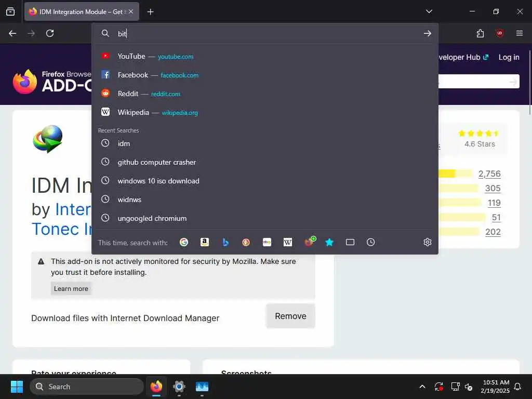This screenshot has height=399, width=532.
Task: Search with Bing engine icon
Action: (x=225, y=242)
